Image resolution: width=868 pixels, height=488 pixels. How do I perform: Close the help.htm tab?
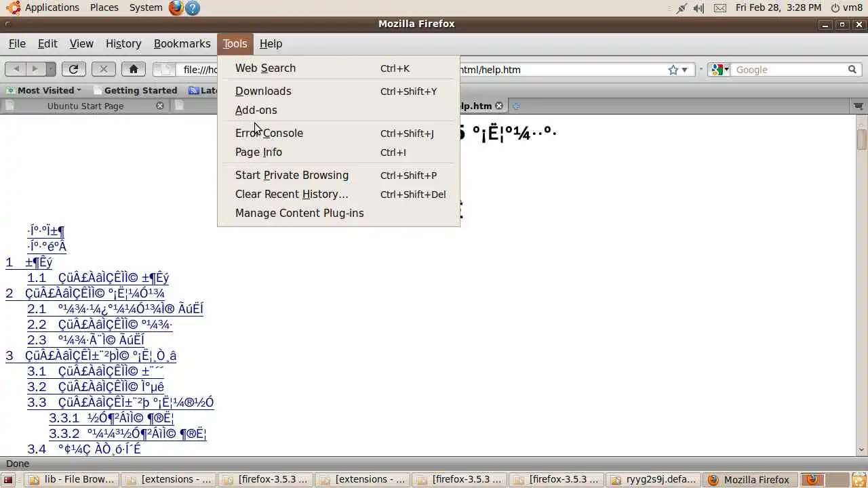pyautogui.click(x=499, y=106)
